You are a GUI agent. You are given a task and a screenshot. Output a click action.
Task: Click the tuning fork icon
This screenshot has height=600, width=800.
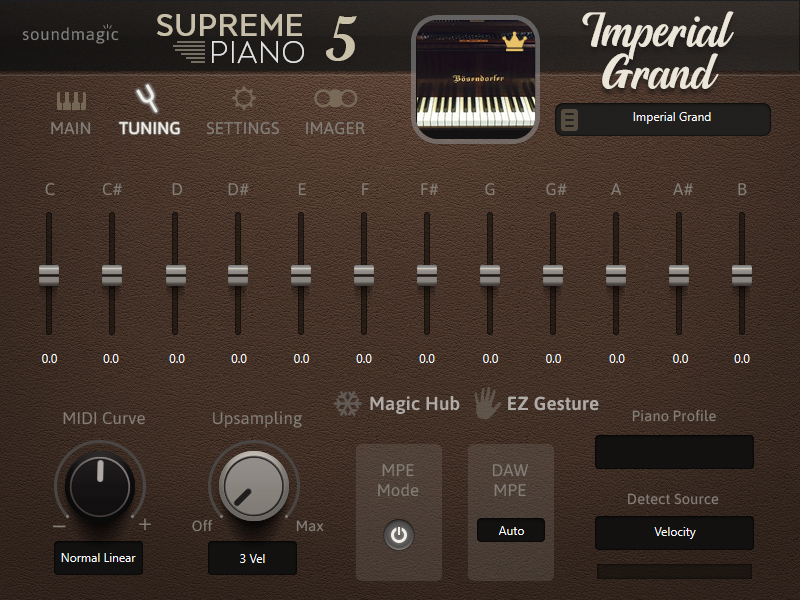pyautogui.click(x=147, y=98)
